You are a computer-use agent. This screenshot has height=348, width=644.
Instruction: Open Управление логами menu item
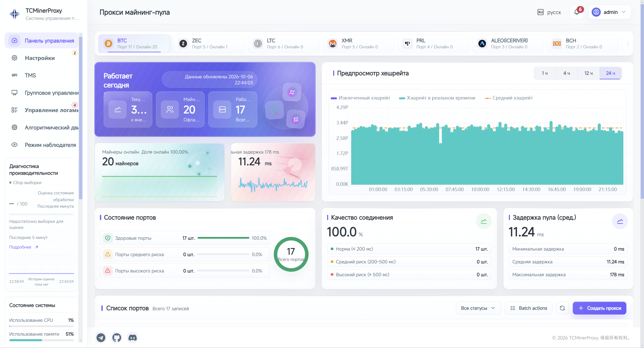pos(42,110)
